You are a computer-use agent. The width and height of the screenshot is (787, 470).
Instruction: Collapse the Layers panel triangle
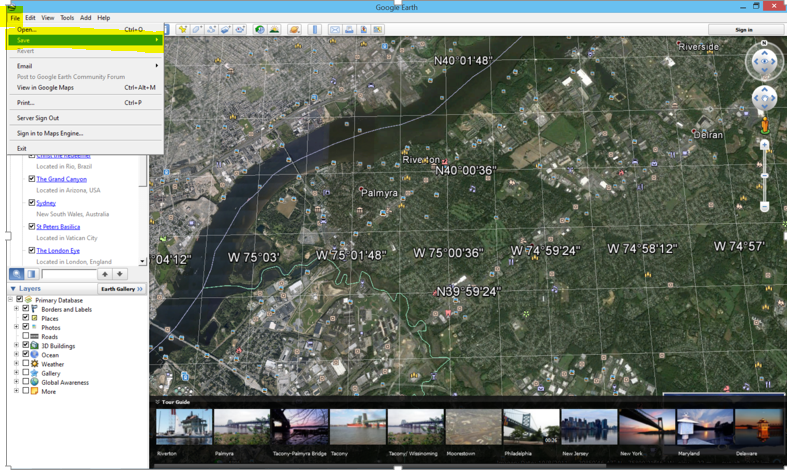point(13,289)
